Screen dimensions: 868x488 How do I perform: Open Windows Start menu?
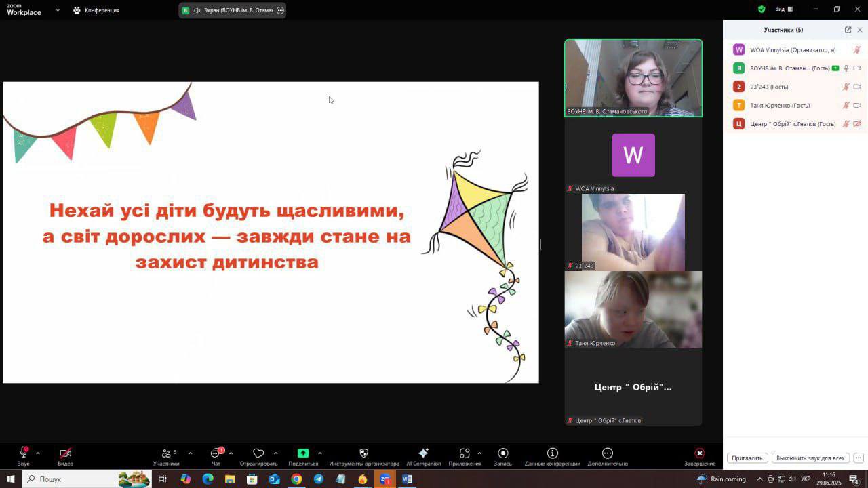point(11,479)
